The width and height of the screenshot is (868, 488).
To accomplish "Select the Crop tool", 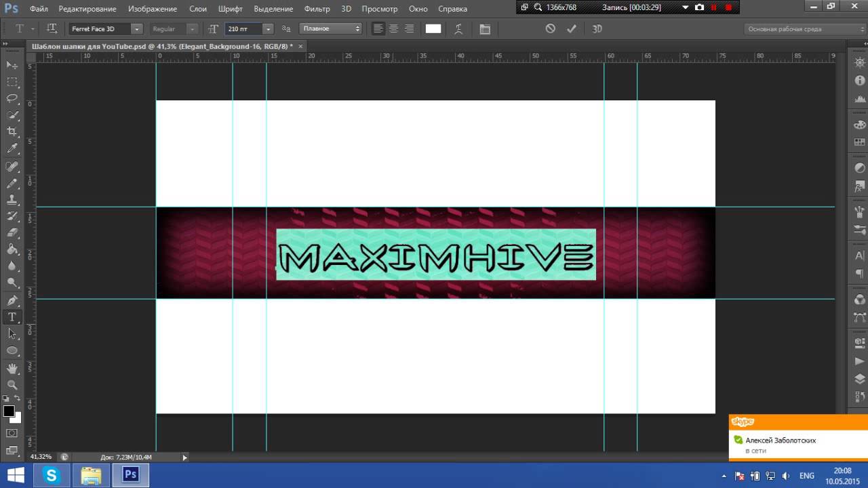I will pyautogui.click(x=12, y=131).
